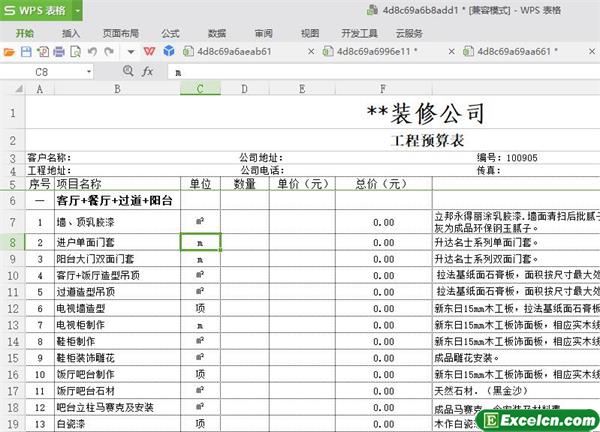Click the **装修公司 title cell

(426, 114)
